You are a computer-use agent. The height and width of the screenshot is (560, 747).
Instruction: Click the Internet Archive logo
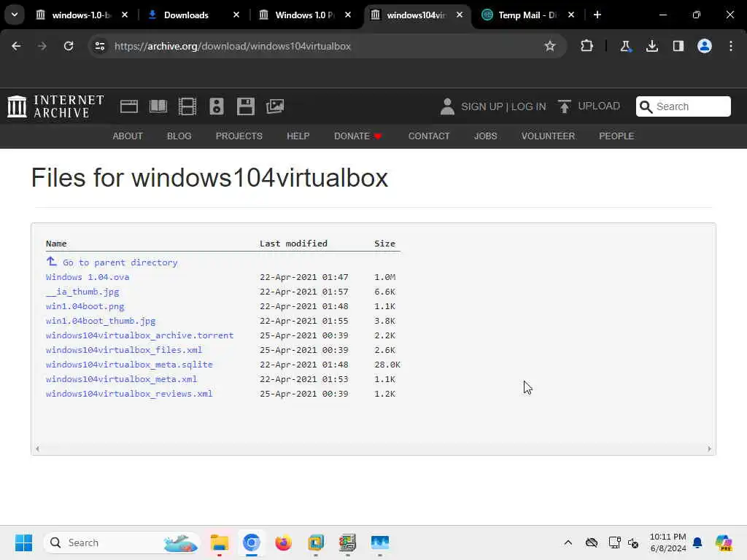tap(55, 106)
